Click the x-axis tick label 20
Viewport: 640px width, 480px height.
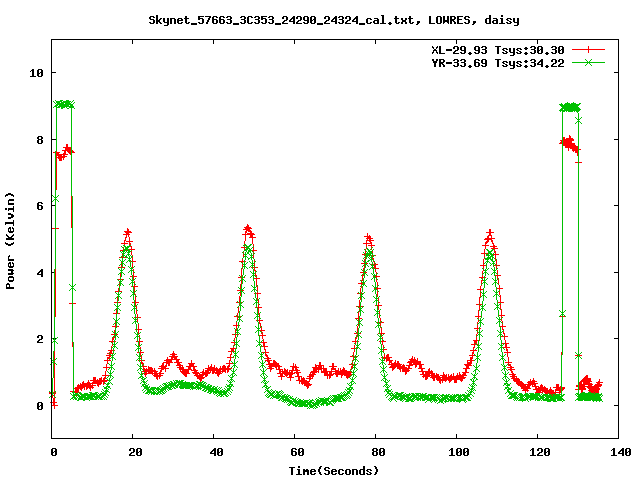pyautogui.click(x=135, y=452)
